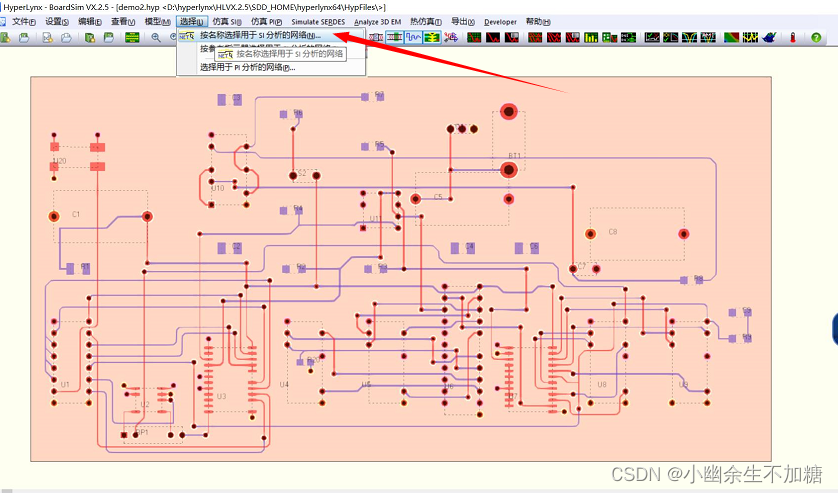Click the zoom magnifier icon
838x493 pixels.
(x=156, y=37)
